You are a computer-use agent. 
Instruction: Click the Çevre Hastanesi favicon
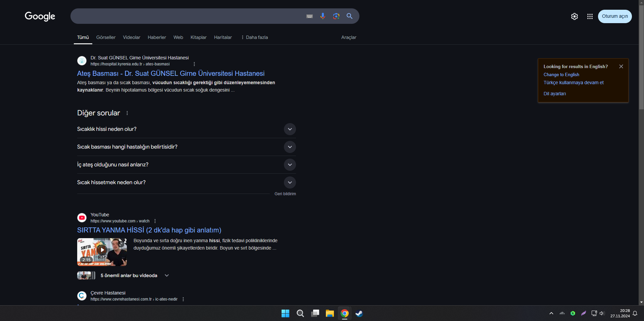(x=82, y=296)
